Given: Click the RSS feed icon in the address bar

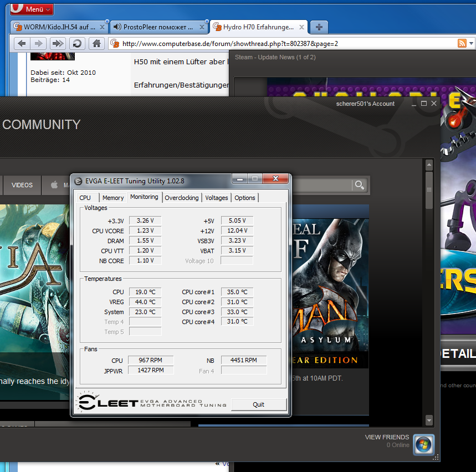Looking at the screenshot, I should (x=462, y=43).
